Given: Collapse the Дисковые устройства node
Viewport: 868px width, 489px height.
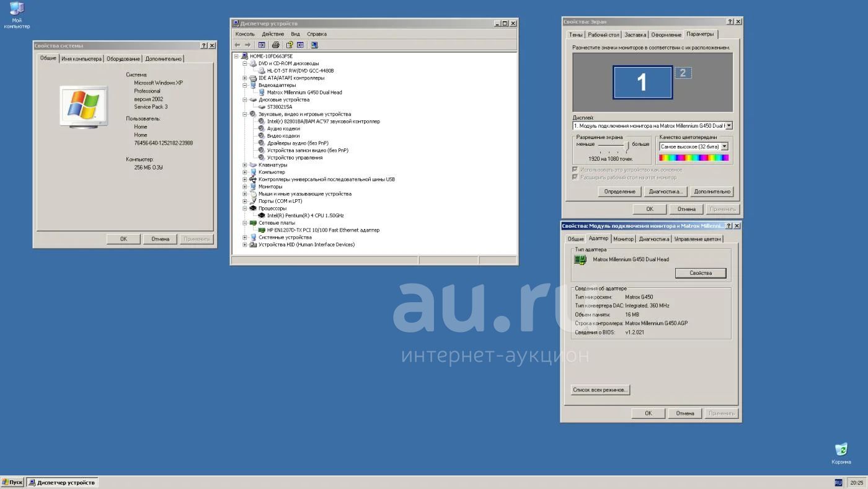Looking at the screenshot, I should point(245,100).
